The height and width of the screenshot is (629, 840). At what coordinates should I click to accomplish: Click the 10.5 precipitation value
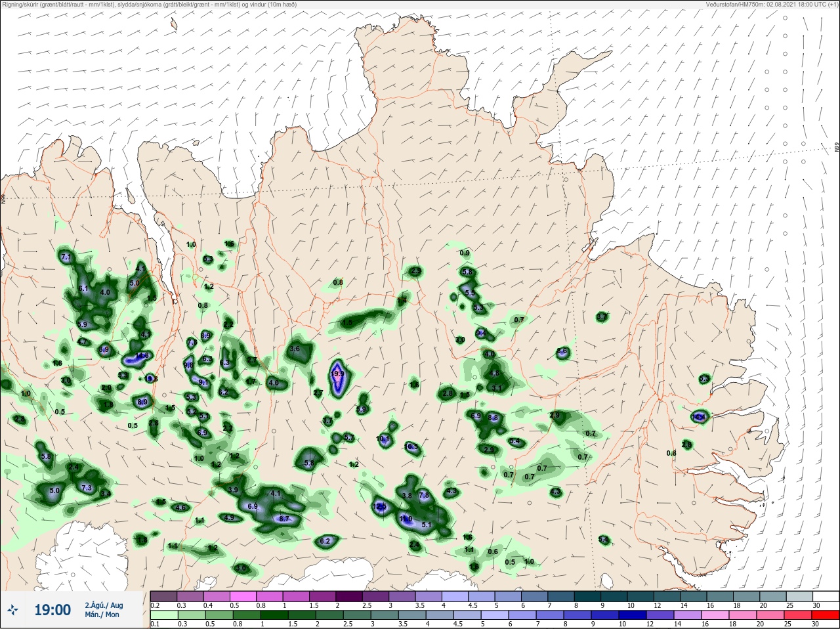(x=411, y=446)
